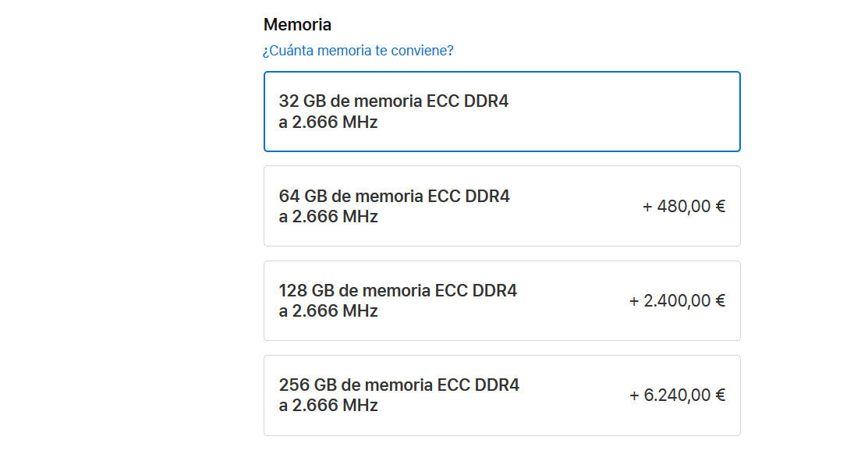Select the 128 GB memory option
This screenshot has width=868, height=454.
point(502,300)
